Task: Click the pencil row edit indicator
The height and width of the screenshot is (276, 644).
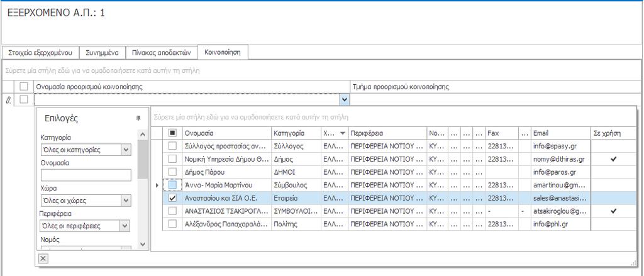Action: tap(8, 100)
